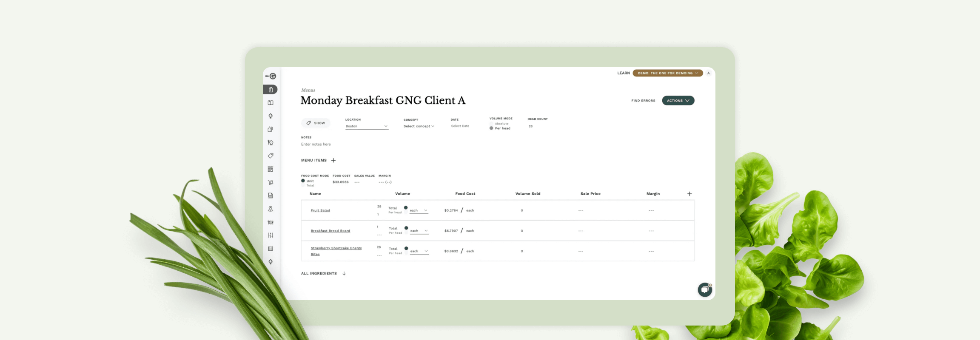Click the Enter notes here field
This screenshot has width=980, height=340.
point(316,144)
